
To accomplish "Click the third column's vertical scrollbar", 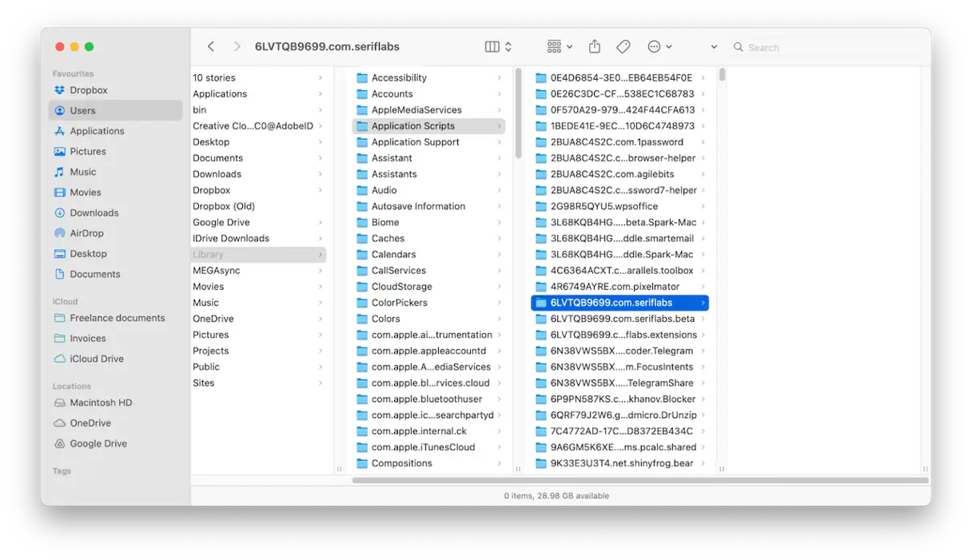I will (722, 74).
